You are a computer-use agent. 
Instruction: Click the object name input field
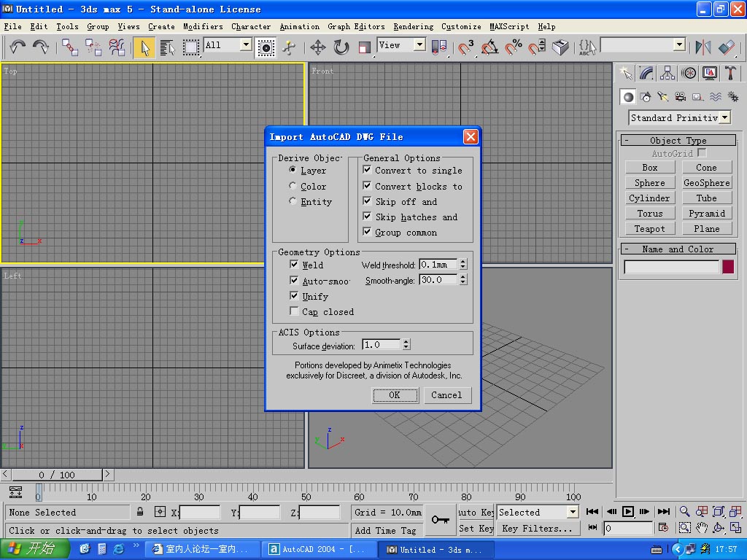(x=672, y=267)
